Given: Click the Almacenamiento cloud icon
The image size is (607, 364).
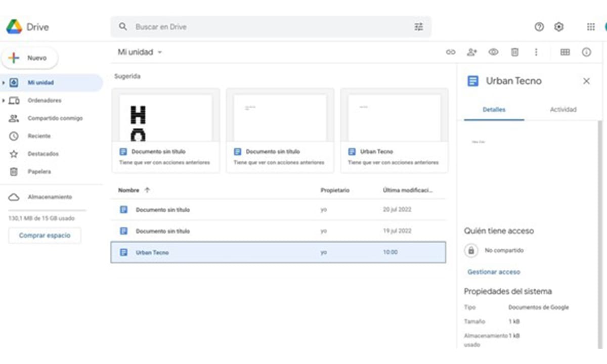Looking at the screenshot, I should (14, 197).
